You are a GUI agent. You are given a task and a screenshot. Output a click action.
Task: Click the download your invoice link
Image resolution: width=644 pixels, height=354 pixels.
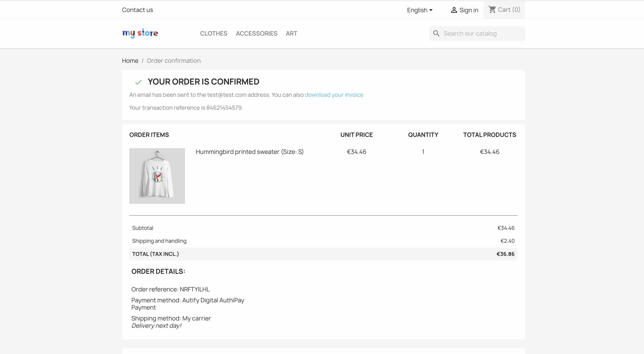334,95
